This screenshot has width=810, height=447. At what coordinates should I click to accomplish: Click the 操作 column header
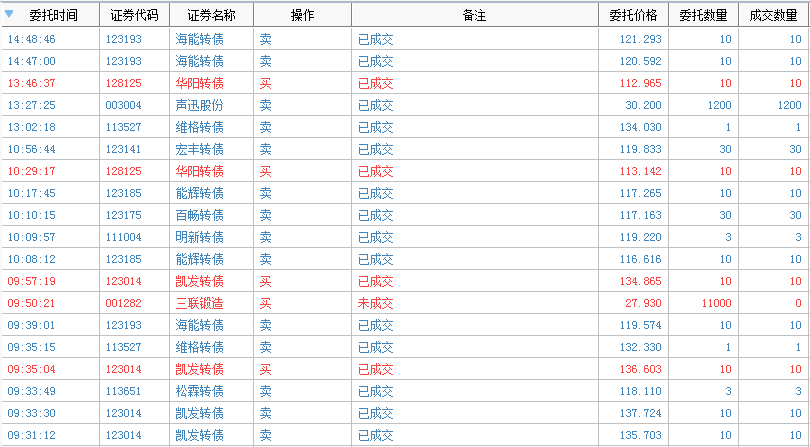pyautogui.click(x=302, y=15)
